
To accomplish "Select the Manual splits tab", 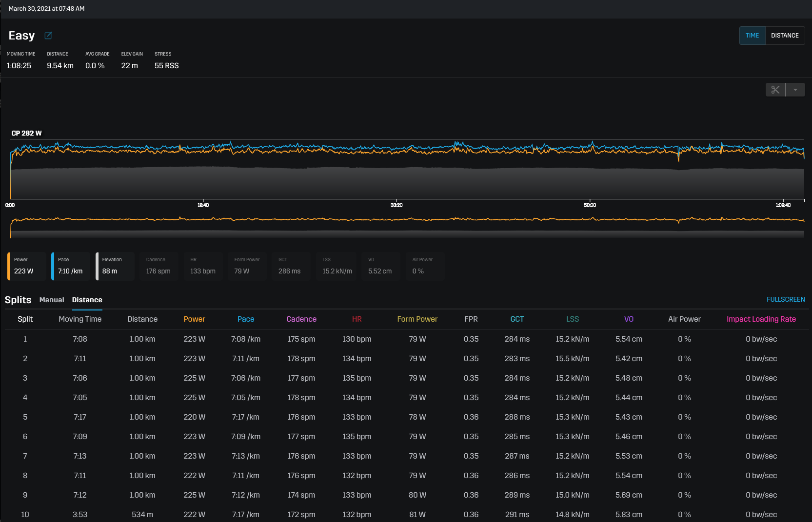I will [x=52, y=300].
